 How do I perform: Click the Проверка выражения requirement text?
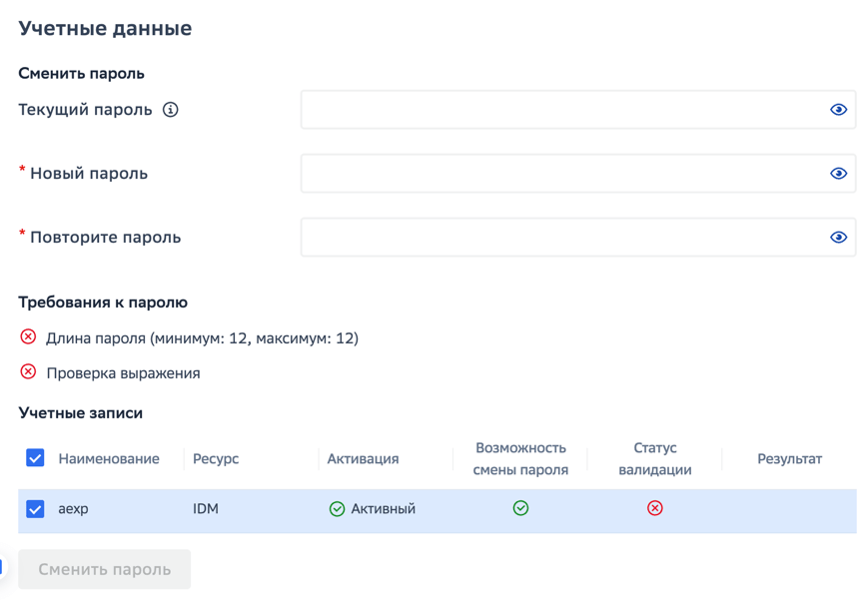(x=124, y=373)
